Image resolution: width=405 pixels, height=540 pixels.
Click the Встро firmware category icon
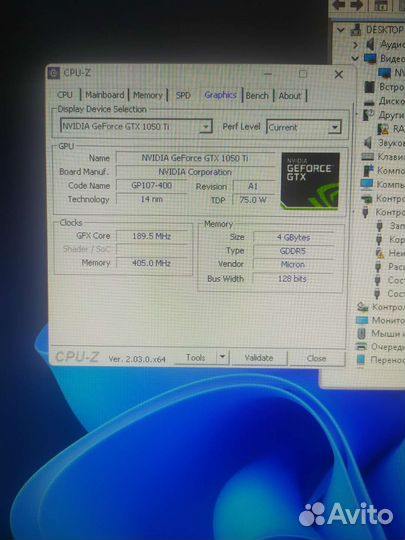coord(369,87)
